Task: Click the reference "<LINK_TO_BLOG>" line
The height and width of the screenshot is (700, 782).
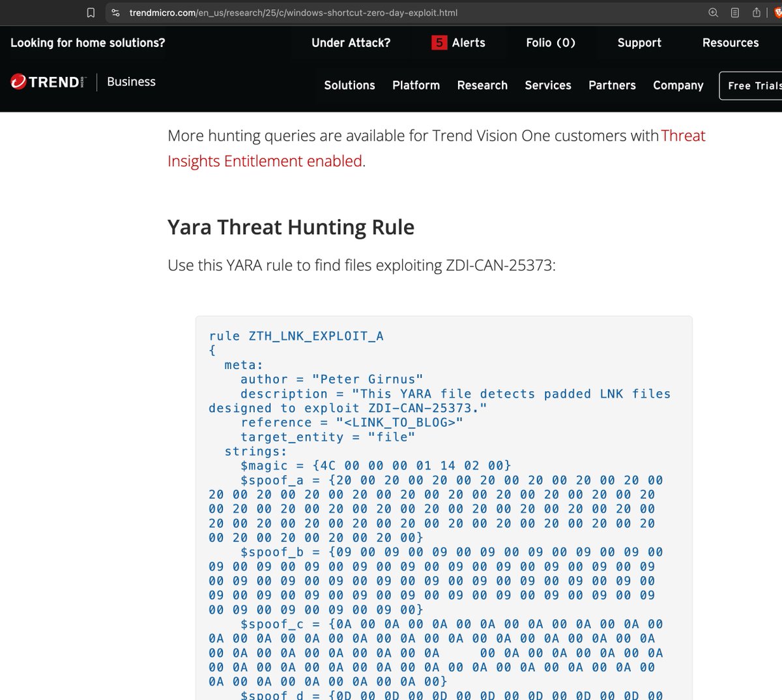Action: coord(352,422)
